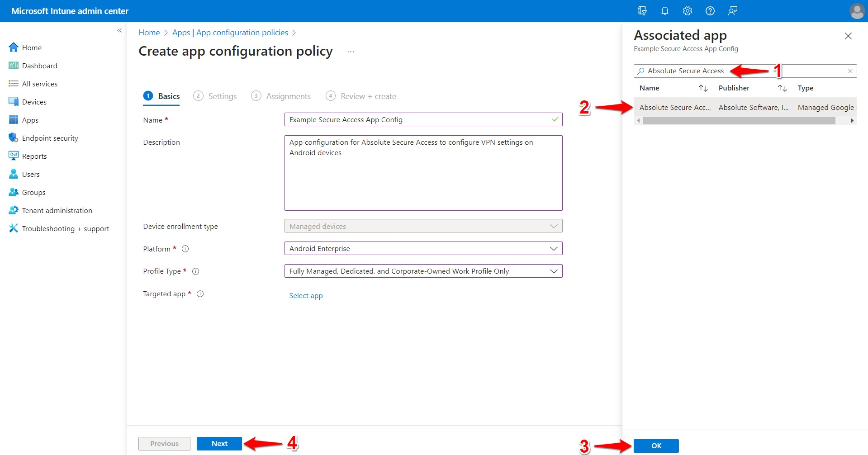Switch to the Settings tab

coord(222,96)
